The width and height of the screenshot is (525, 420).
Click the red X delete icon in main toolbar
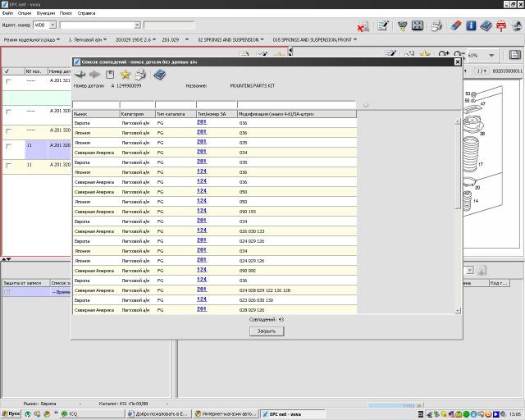(x=363, y=26)
